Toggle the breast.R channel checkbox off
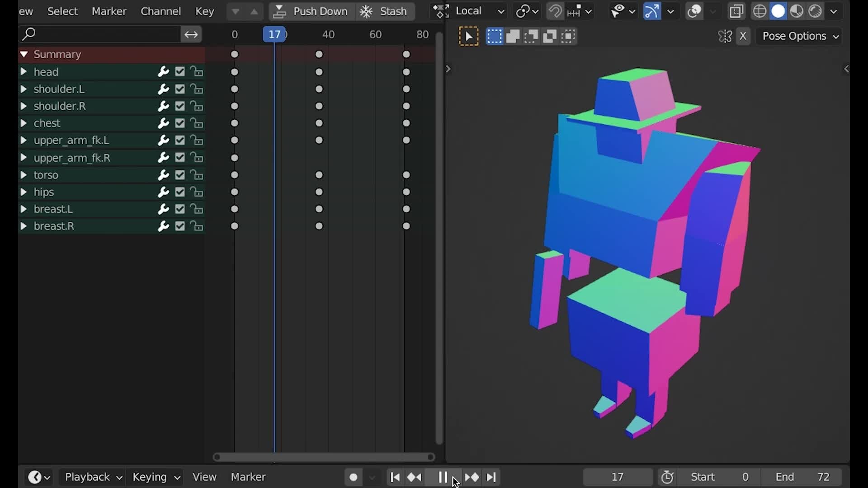Viewport: 868px width, 488px height. point(179,226)
